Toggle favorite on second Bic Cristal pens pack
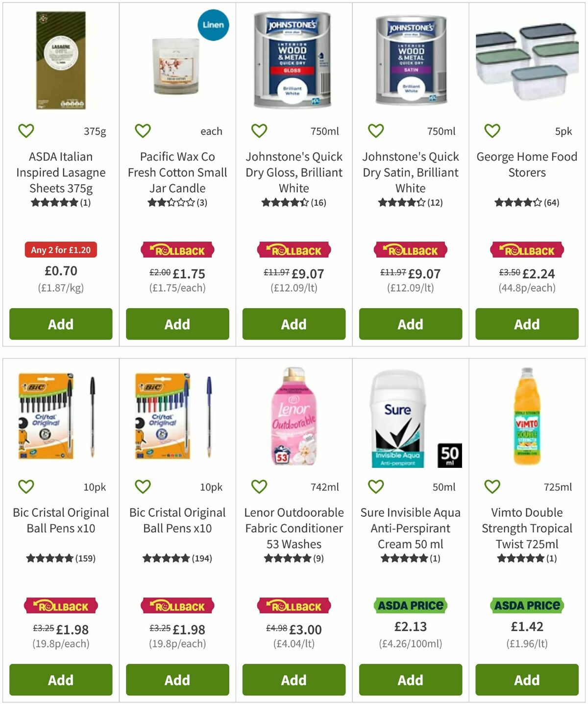The width and height of the screenshot is (588, 704). (x=143, y=486)
